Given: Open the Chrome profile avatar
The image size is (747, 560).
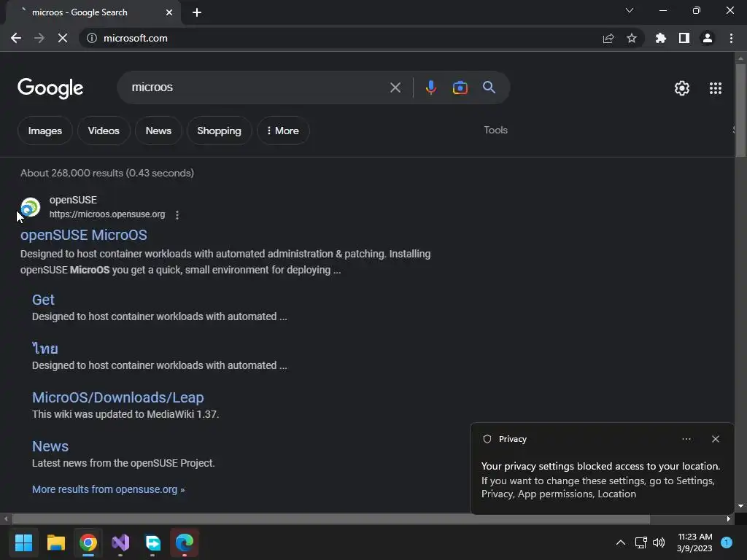Looking at the screenshot, I should 708,38.
